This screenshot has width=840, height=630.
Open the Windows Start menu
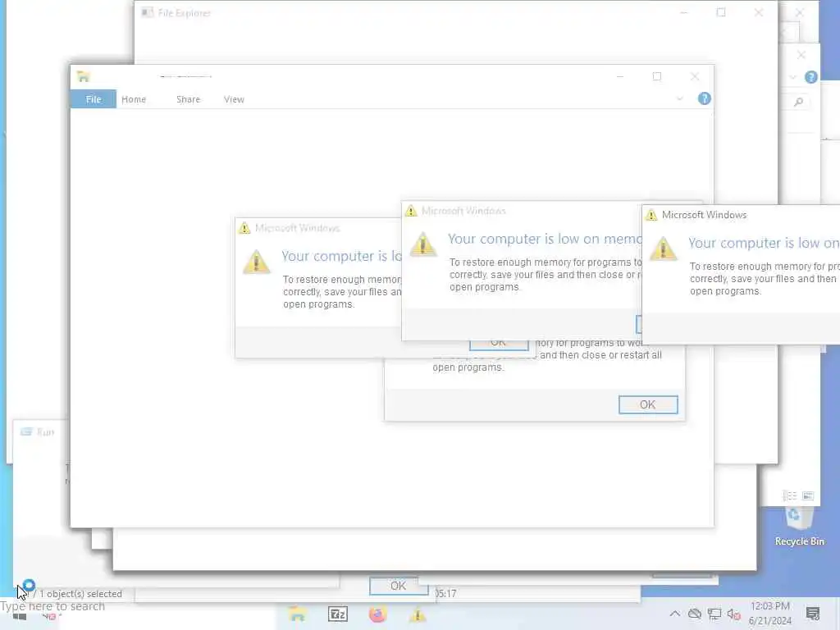(20, 617)
